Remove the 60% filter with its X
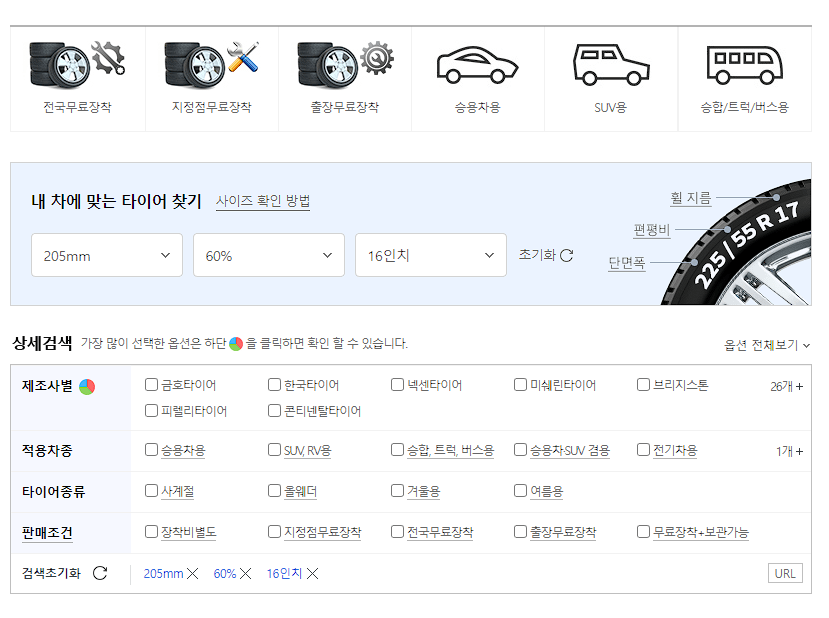 245,574
